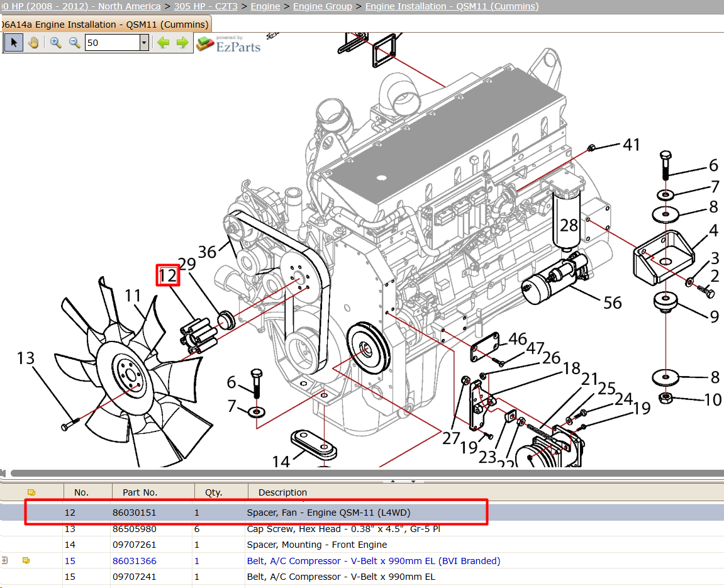Screen dimensions: 724x588
Task: Click callout number 13 in diagram
Action: click(25, 358)
